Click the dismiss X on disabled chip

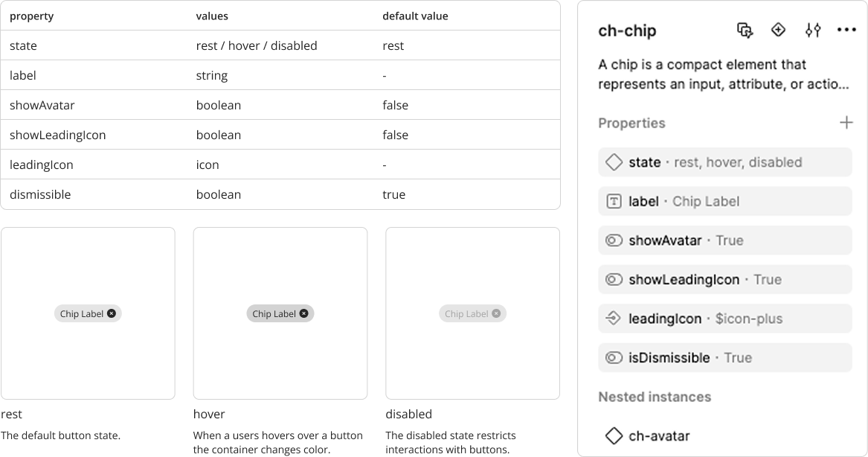pyautogui.click(x=496, y=313)
